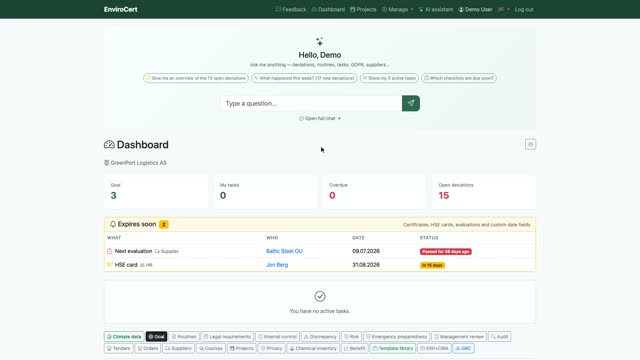The height and width of the screenshot is (360, 640).
Task: Open the Routines module
Action: pos(184,337)
